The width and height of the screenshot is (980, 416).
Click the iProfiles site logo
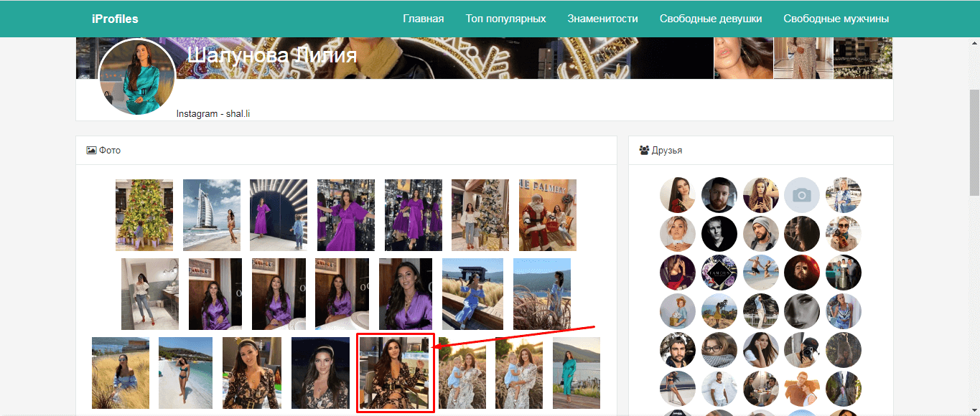point(115,19)
